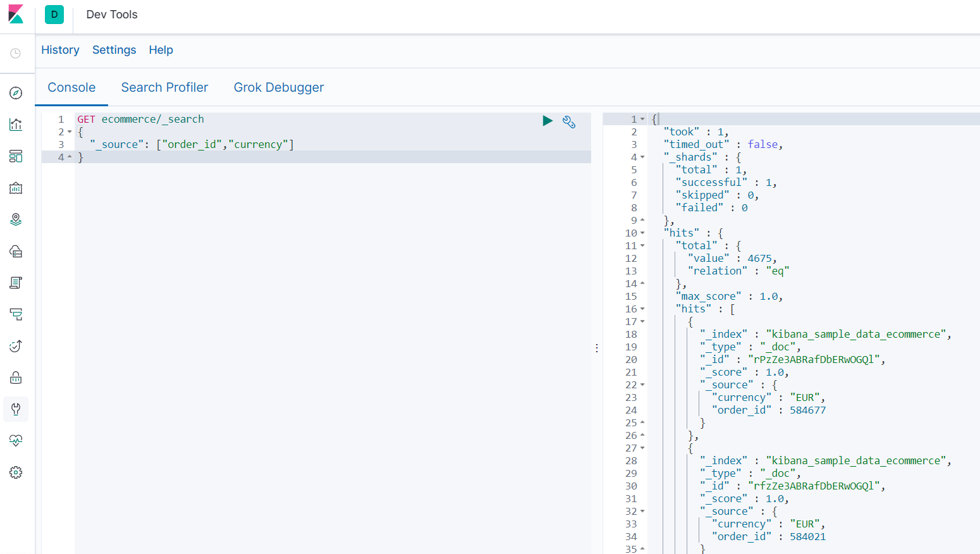Open Dashboard icon in sidebar

click(x=16, y=156)
